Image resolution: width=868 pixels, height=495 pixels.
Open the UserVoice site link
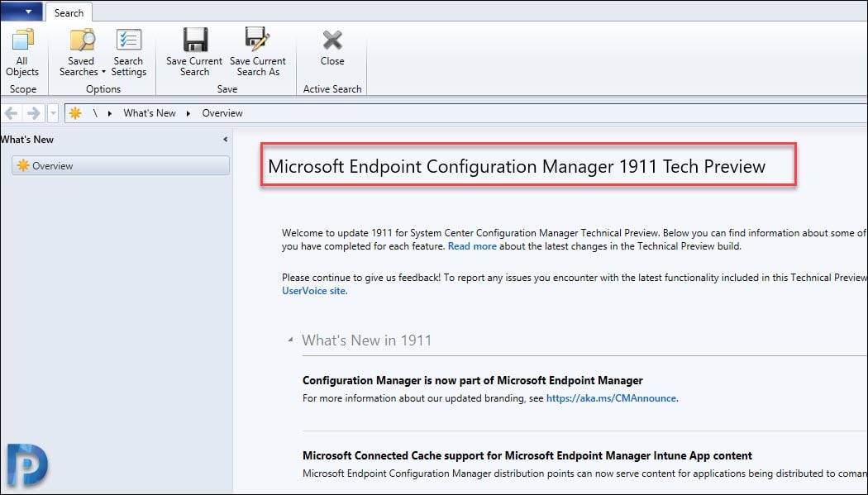tap(314, 290)
